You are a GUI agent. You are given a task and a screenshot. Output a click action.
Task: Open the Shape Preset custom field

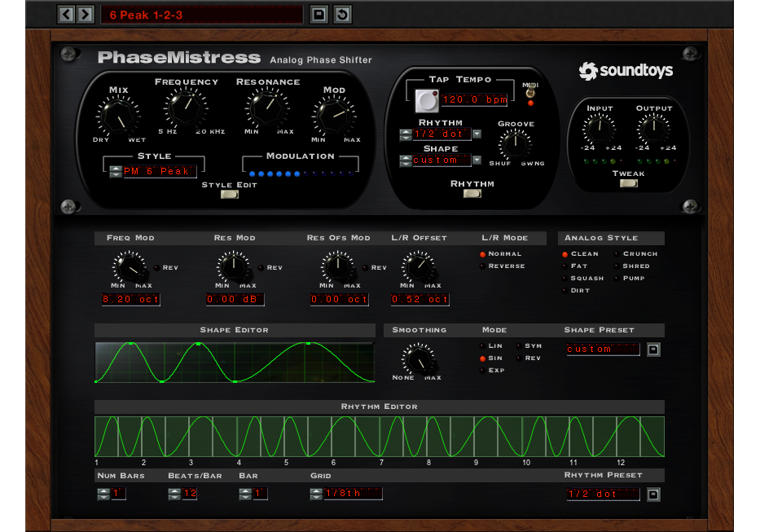(x=603, y=350)
